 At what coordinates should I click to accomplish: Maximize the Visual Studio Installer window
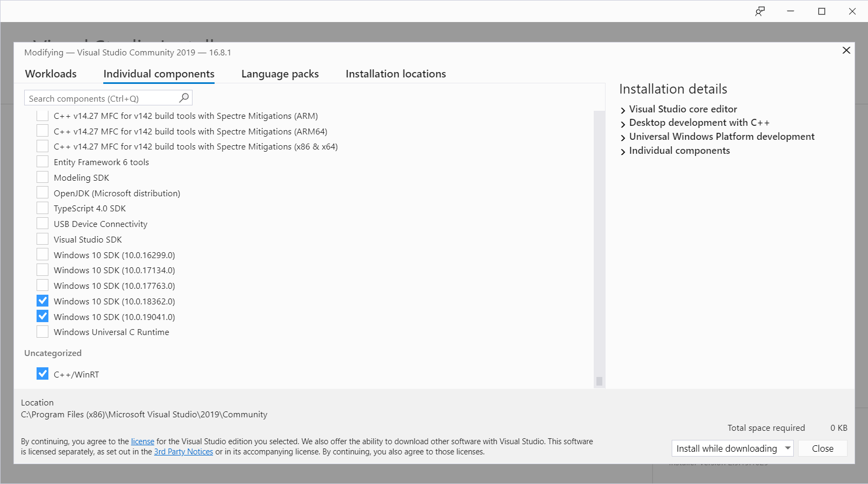click(x=822, y=11)
